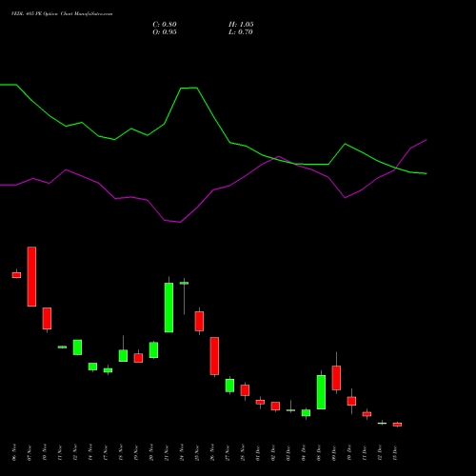The height and width of the screenshot is (476, 476).
Task: Select the 01 Dec date label
Action: pos(258,452)
